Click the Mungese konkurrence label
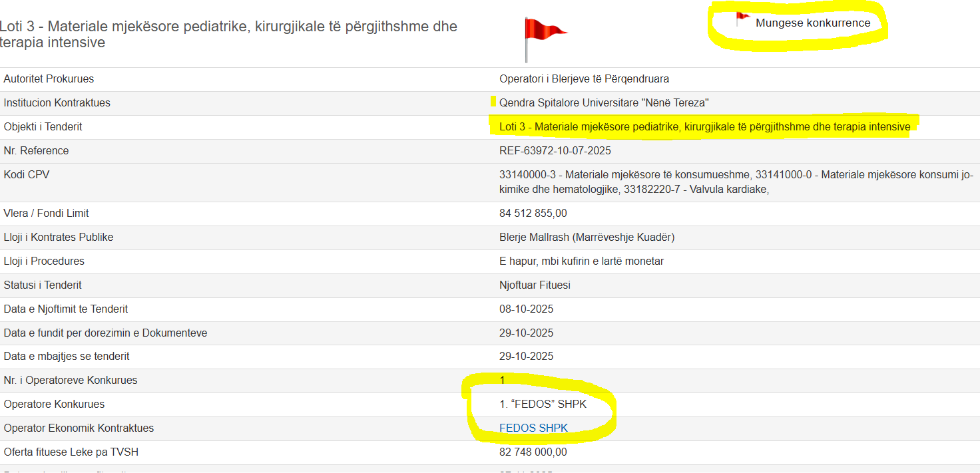The image size is (980, 473). [x=812, y=23]
